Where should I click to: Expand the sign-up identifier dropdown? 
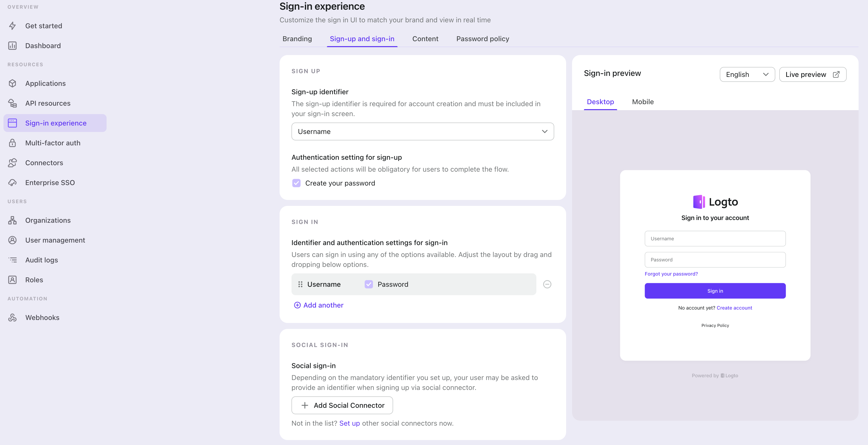tap(422, 131)
